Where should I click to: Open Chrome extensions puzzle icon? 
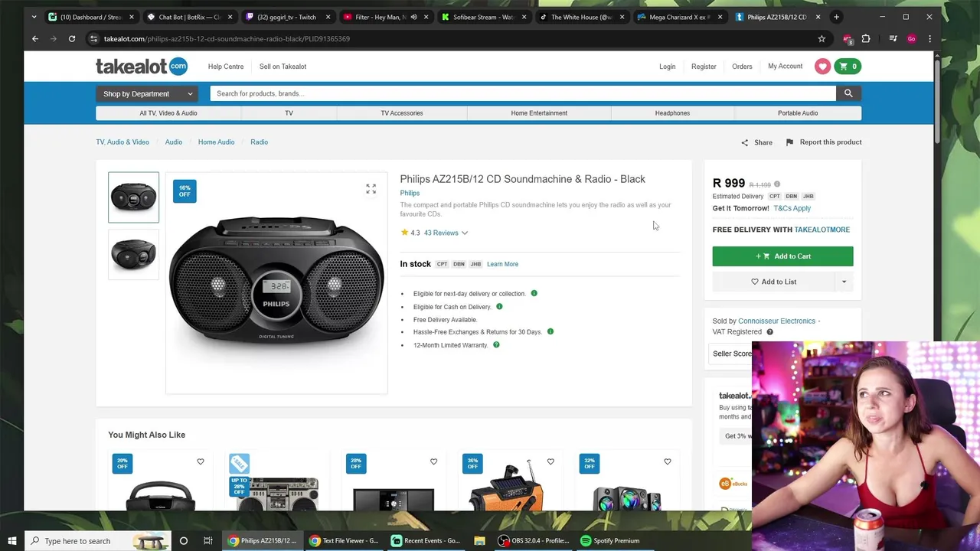click(x=866, y=38)
